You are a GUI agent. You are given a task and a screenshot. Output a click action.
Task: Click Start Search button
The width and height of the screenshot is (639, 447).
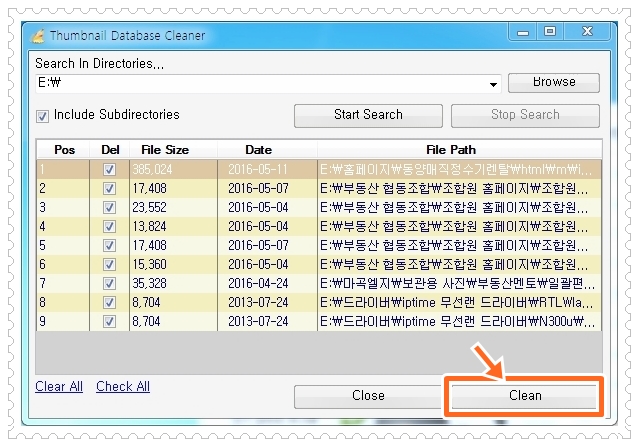368,116
